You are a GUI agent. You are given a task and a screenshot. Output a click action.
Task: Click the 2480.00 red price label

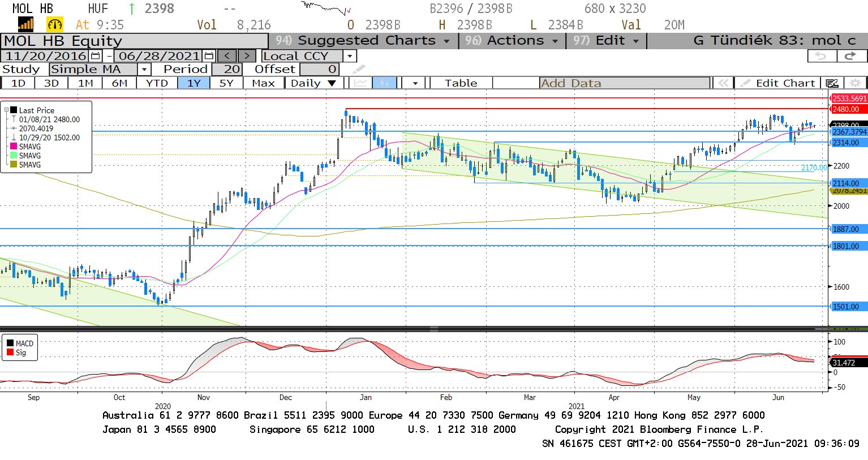(x=849, y=109)
